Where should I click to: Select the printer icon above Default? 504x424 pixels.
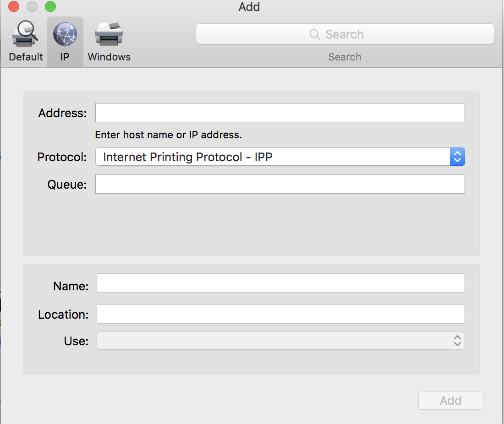point(25,33)
